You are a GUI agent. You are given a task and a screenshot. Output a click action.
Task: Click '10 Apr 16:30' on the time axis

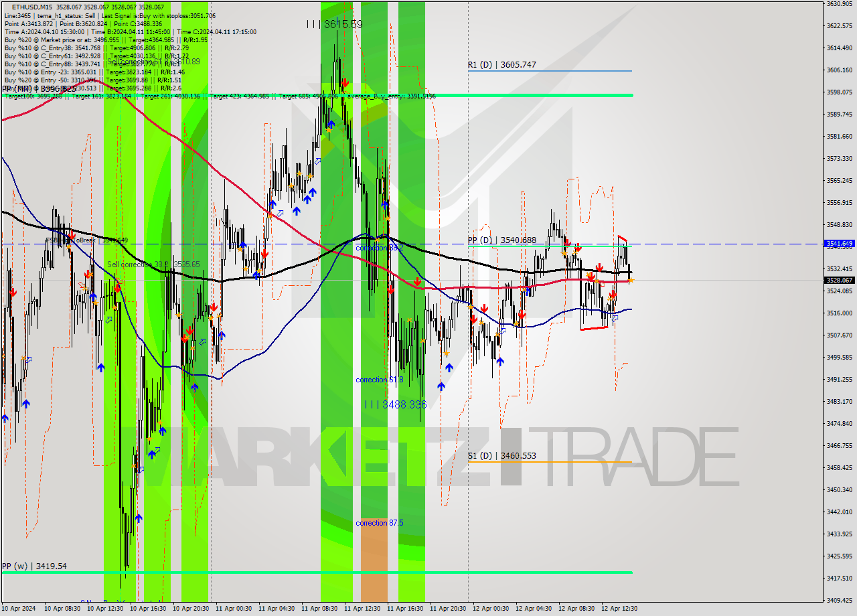point(148,609)
